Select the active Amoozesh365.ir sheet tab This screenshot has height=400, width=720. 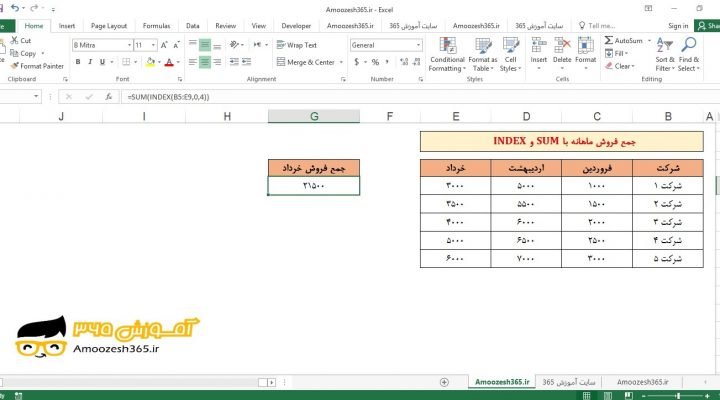point(502,382)
